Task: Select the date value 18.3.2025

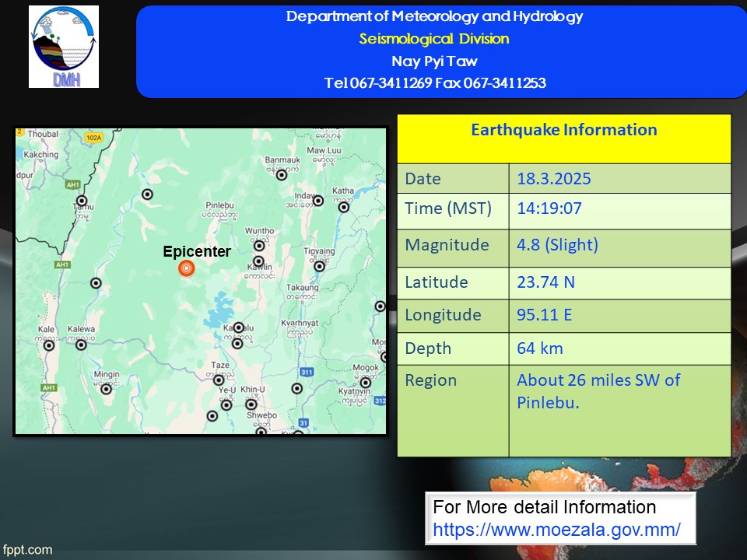Action: pos(553,179)
